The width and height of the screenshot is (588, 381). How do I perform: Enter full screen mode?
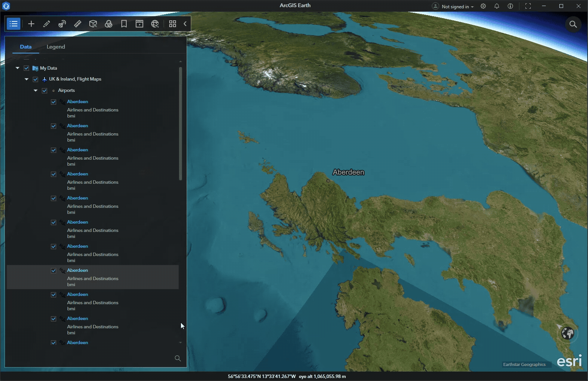pyautogui.click(x=528, y=6)
